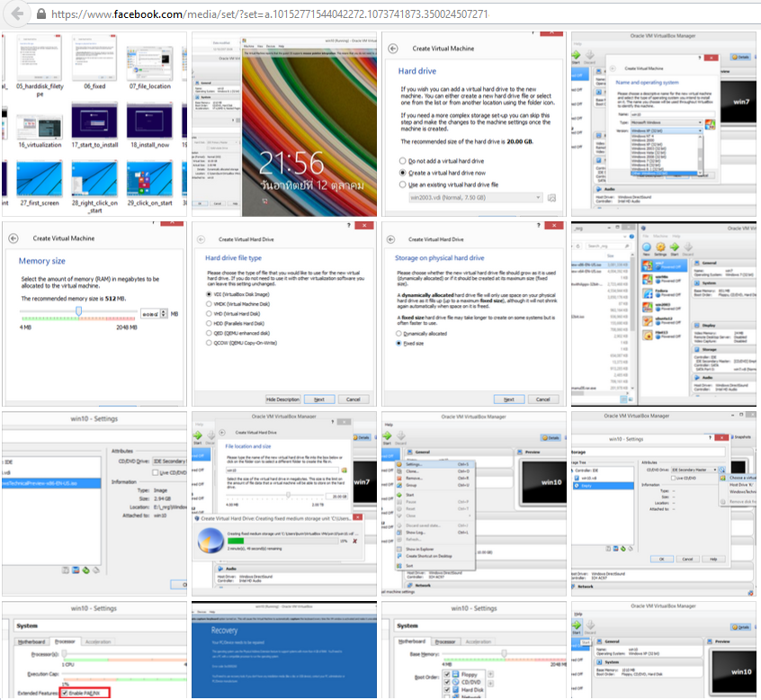This screenshot has width=761, height=700.
Task: Click the Help button beside OK and Cancel
Action: coord(713,560)
